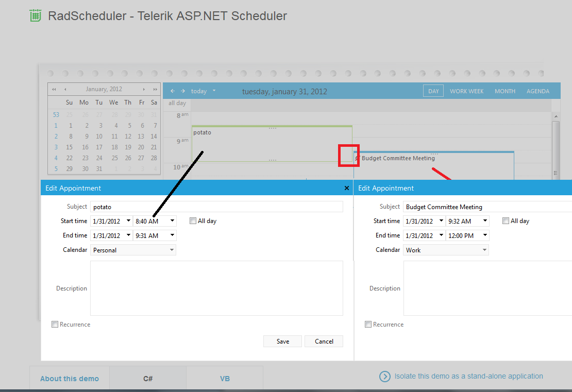Open Budget meeting start date dropdown
This screenshot has width=572, height=392.
coord(441,220)
